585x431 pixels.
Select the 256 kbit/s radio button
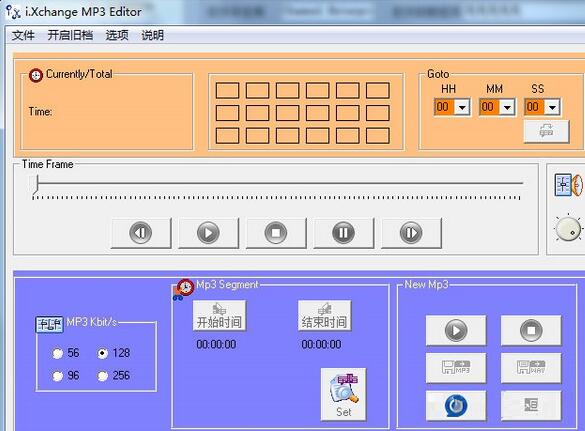(x=103, y=376)
